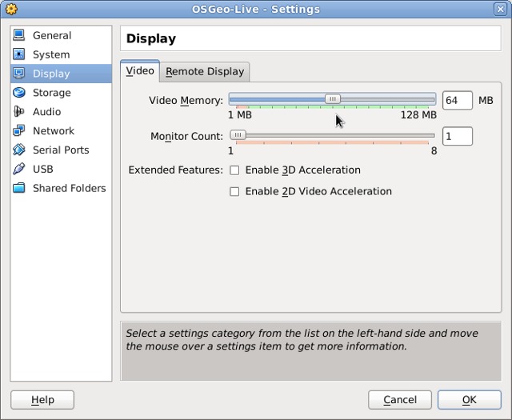Click the System chip icon
Screen dimensions: 512x420
[x=18, y=54]
